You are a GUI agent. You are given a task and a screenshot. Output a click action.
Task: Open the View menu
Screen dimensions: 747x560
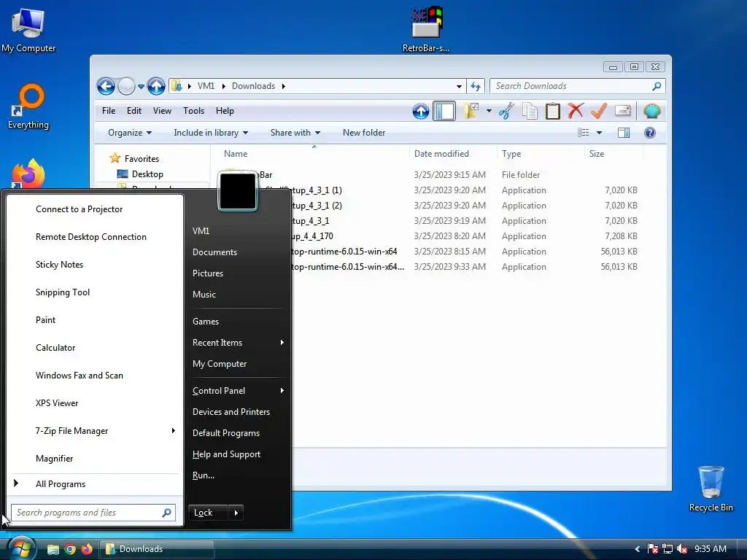[162, 111]
